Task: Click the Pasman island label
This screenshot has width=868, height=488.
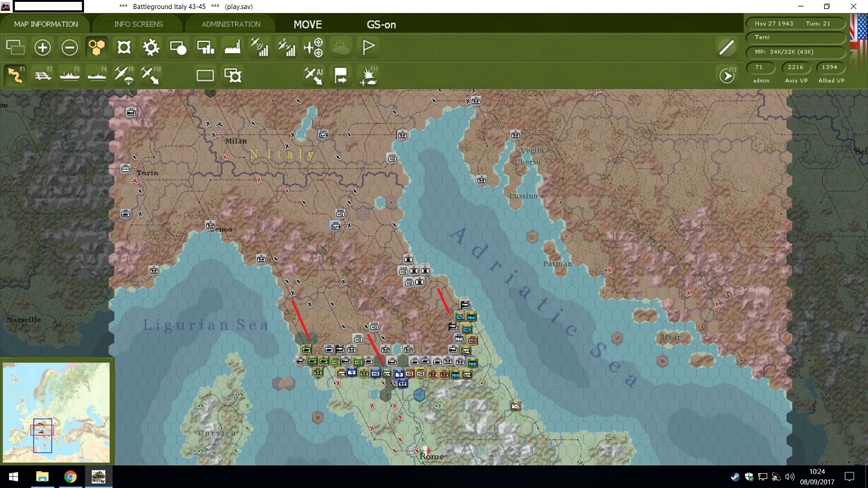Action: coord(557,263)
